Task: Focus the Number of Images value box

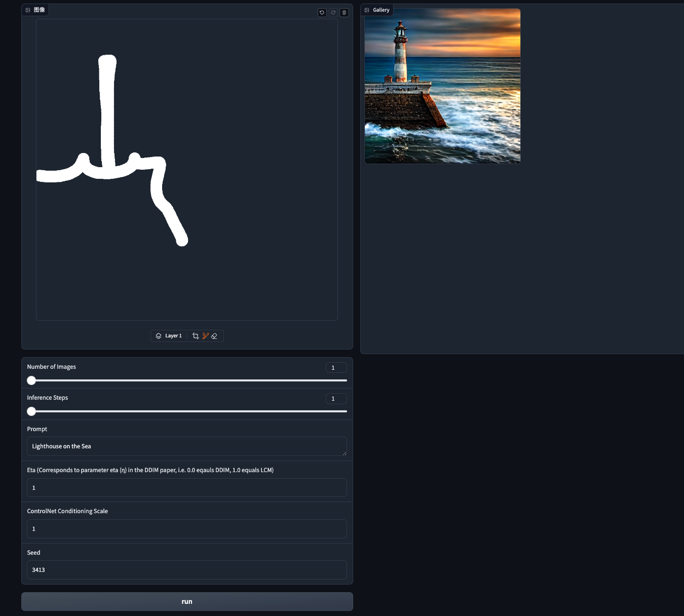Action: tap(336, 368)
